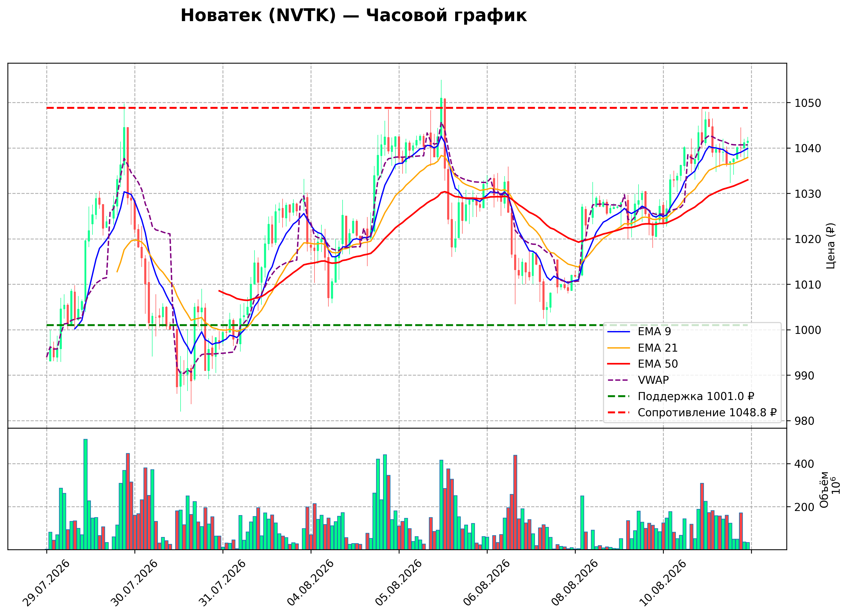Click the 1020 price axis tick label
The image size is (850, 616).
tap(808, 239)
